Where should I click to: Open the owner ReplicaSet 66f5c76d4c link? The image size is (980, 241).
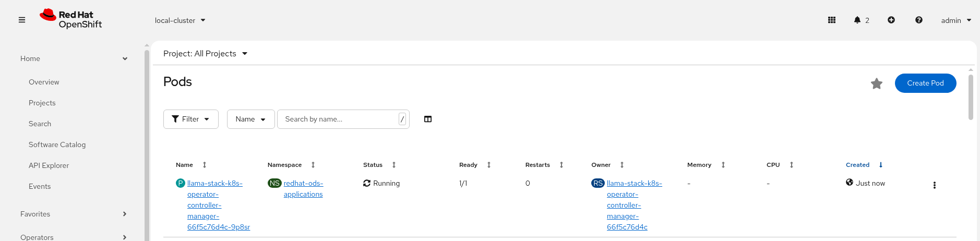coord(635,205)
